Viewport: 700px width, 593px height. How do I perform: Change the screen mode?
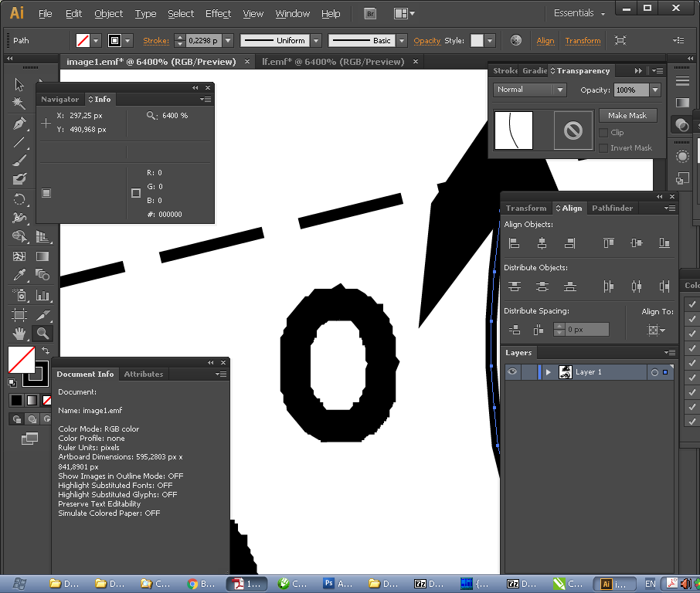[x=30, y=439]
